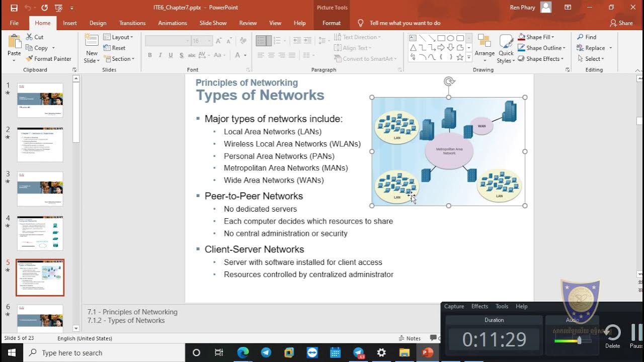Switch to the Transitions tab
This screenshot has width=644, height=362.
(x=132, y=23)
